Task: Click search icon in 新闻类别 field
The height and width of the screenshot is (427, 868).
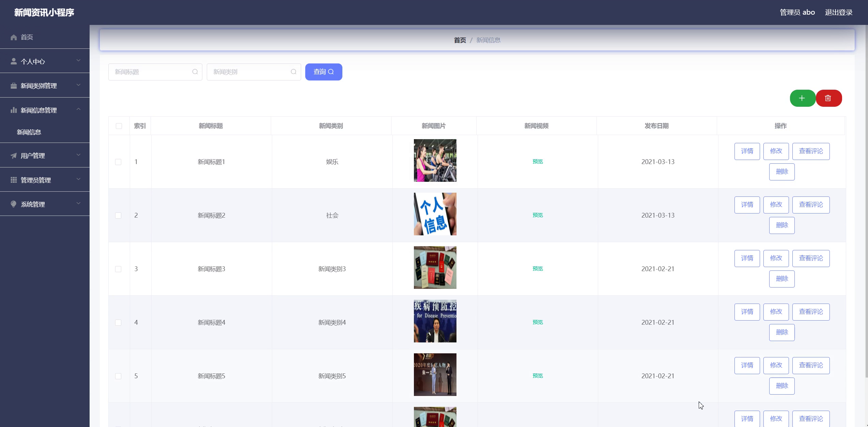Action: coord(293,72)
